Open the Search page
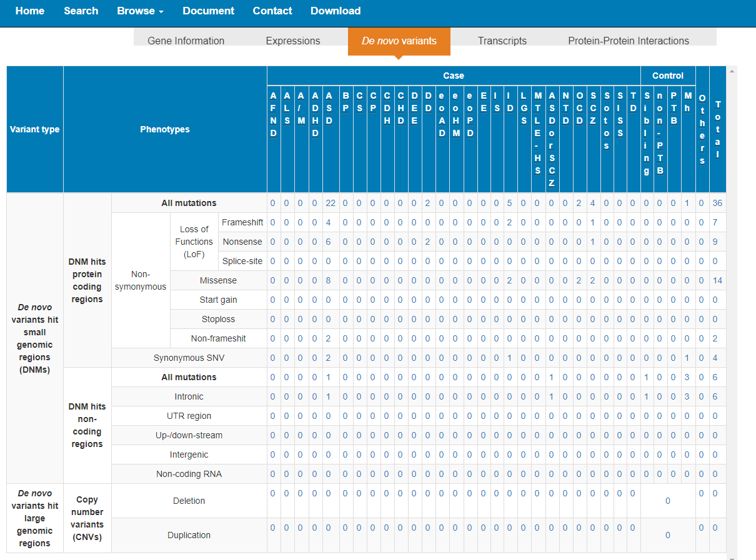 coord(81,11)
